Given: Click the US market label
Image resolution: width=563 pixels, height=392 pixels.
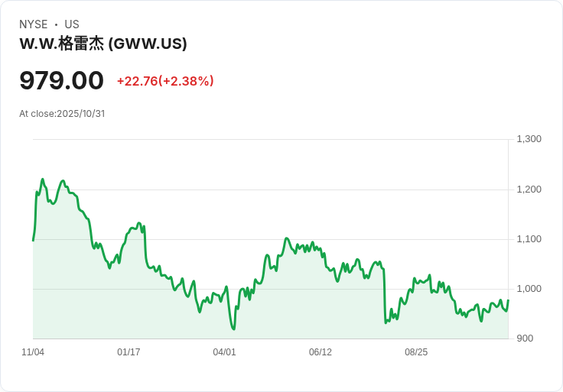Looking at the screenshot, I should [72, 24].
